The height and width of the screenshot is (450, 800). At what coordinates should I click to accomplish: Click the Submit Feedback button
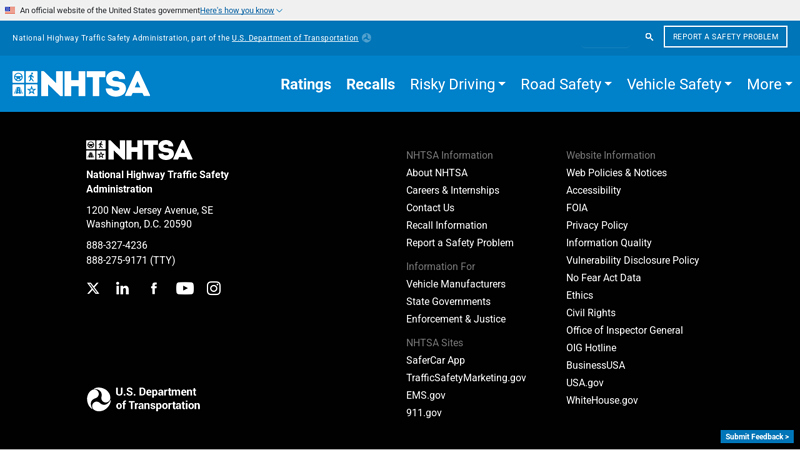pos(757,437)
